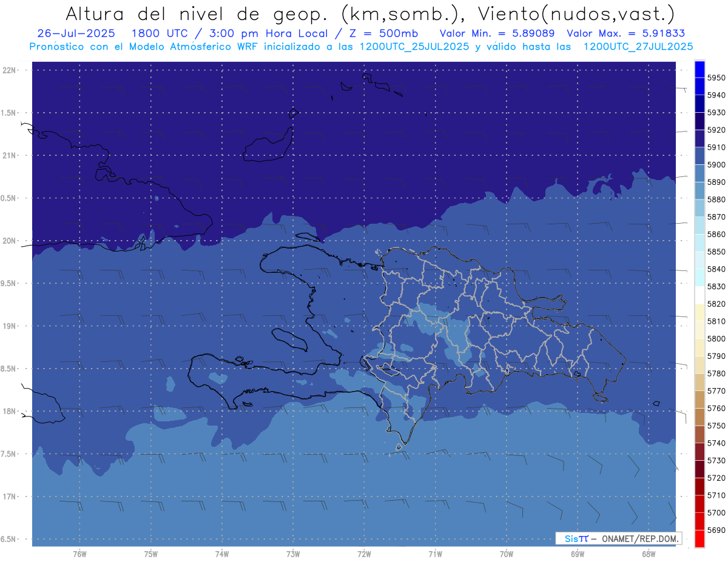Screen dimensions: 728x562
Task: Click the 5690 value on the color scale
Action: tap(716, 530)
